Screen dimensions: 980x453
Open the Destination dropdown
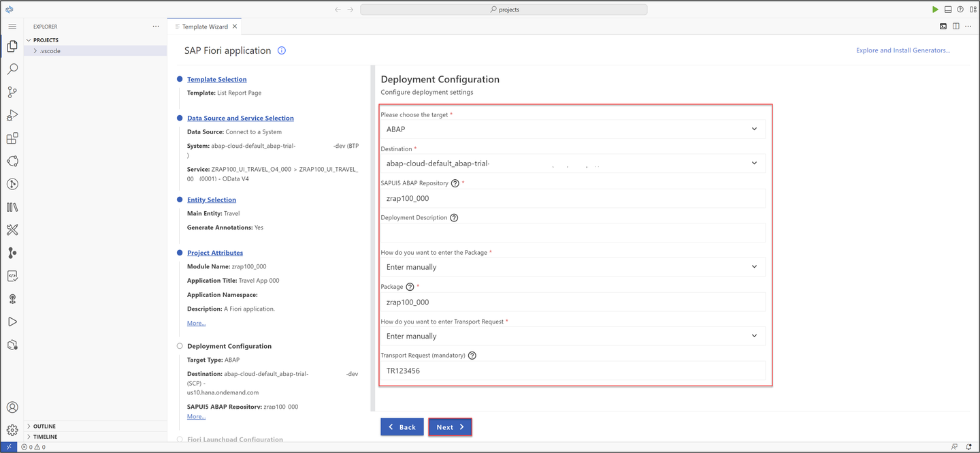(572, 163)
